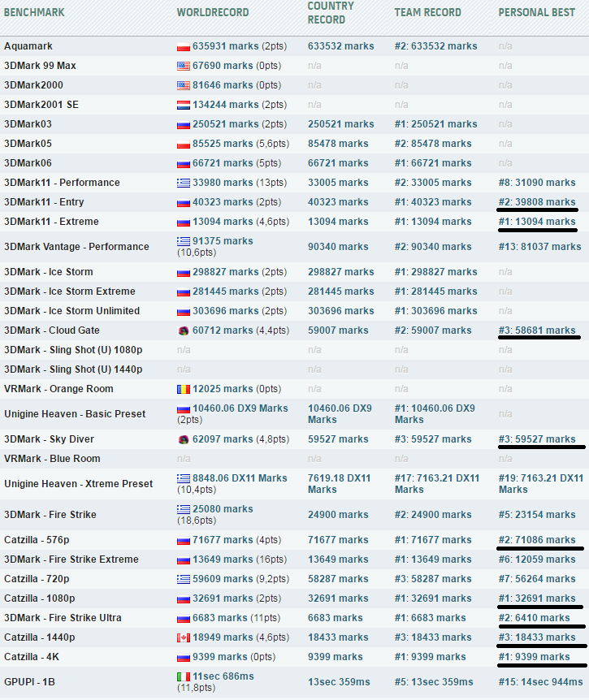Open the 635931 marks Aquamark world record
589x700 pixels.
tap(223, 46)
